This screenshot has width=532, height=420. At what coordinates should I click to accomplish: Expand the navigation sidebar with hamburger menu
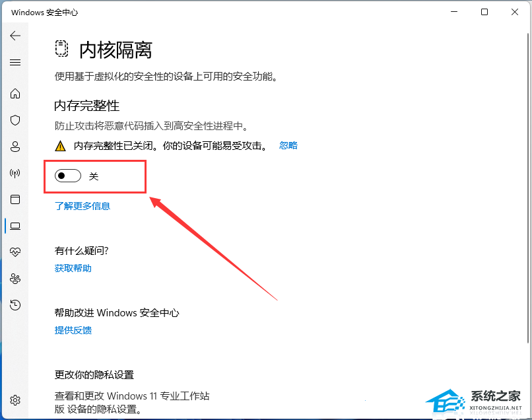(x=15, y=62)
